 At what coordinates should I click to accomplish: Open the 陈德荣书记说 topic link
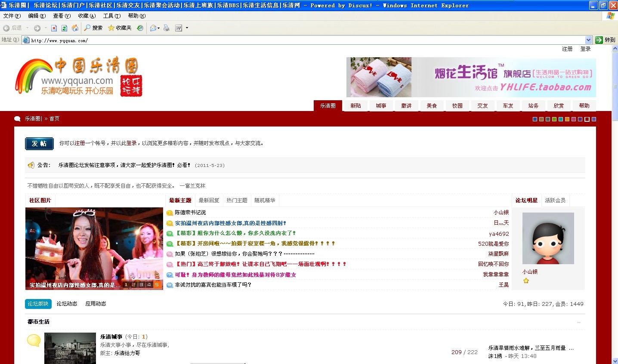pos(190,213)
